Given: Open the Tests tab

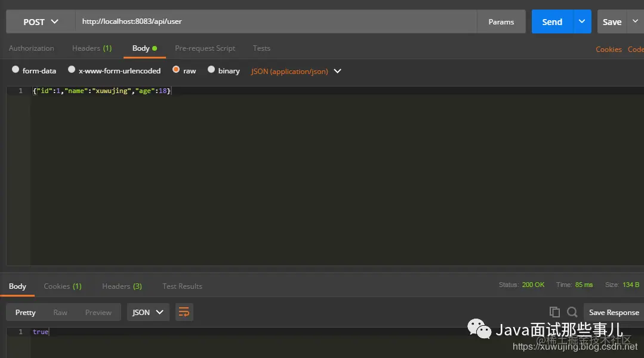Looking at the screenshot, I should (261, 48).
